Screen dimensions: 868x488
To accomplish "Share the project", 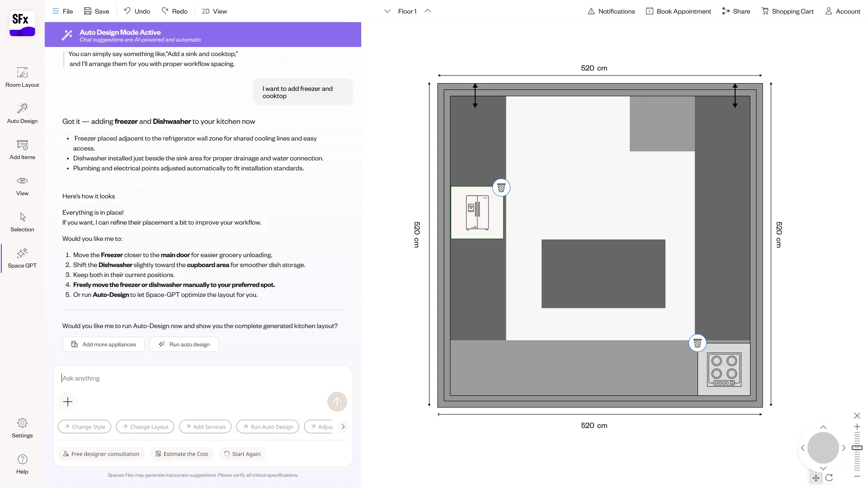I will [736, 11].
